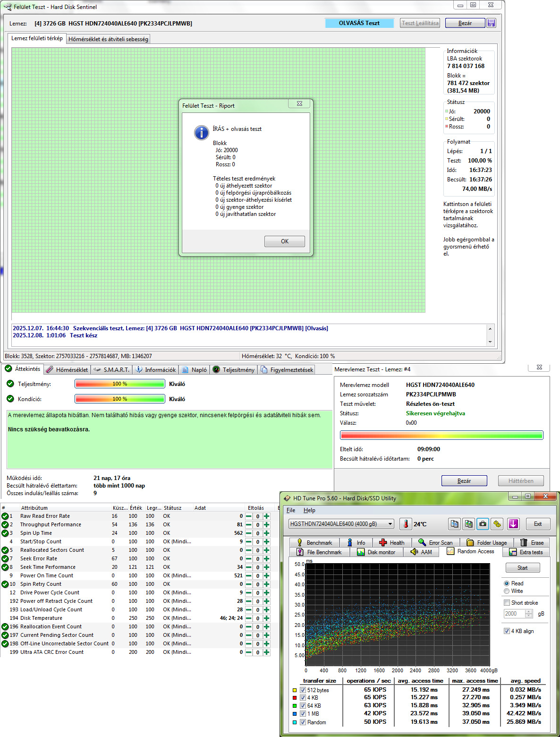Click green check icon beside Kondíció
Screen dimensions: 560x737
(10, 399)
